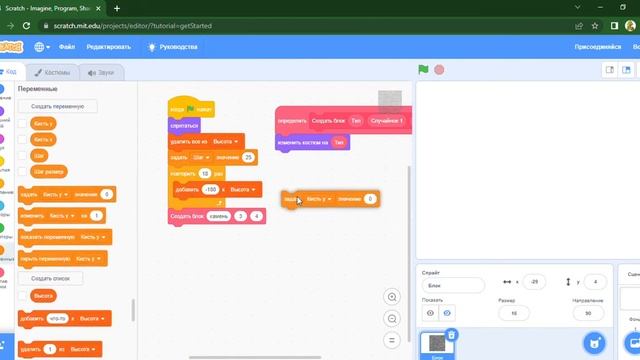Switch to small stage layout
640x360 pixels.
610,70
